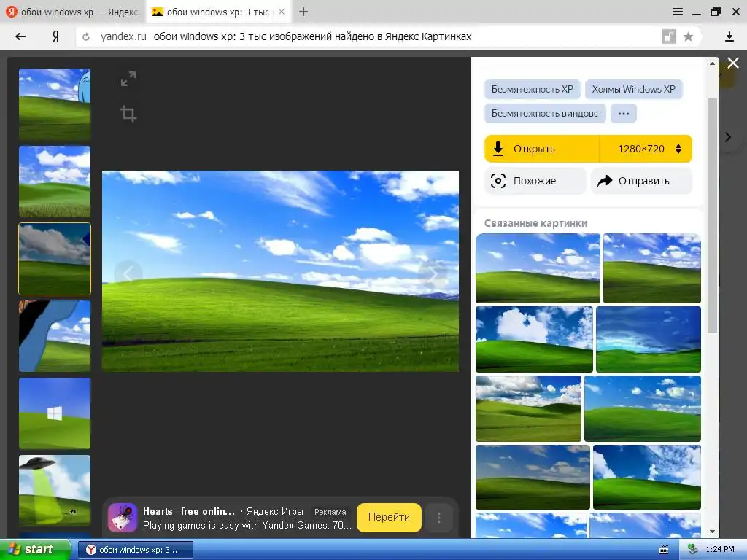Click tag 'Безмятежность XP'
Image resolution: width=747 pixels, height=560 pixels.
532,89
